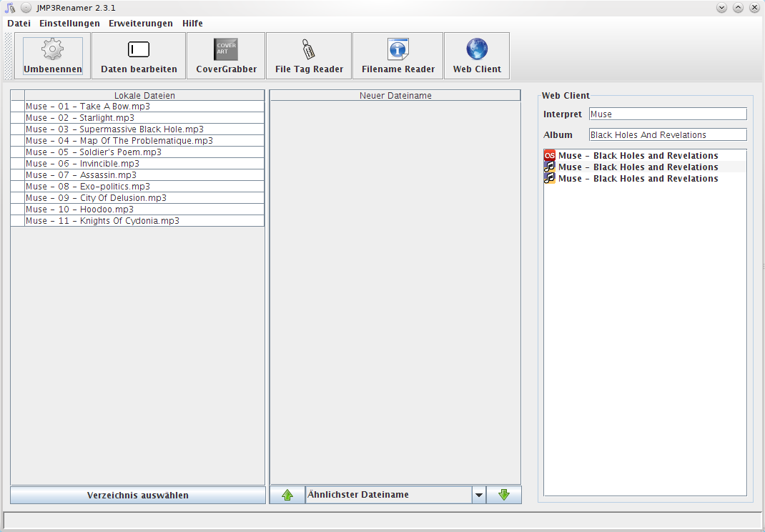Select file Supermassive Black Hole.mp3

tap(144, 129)
